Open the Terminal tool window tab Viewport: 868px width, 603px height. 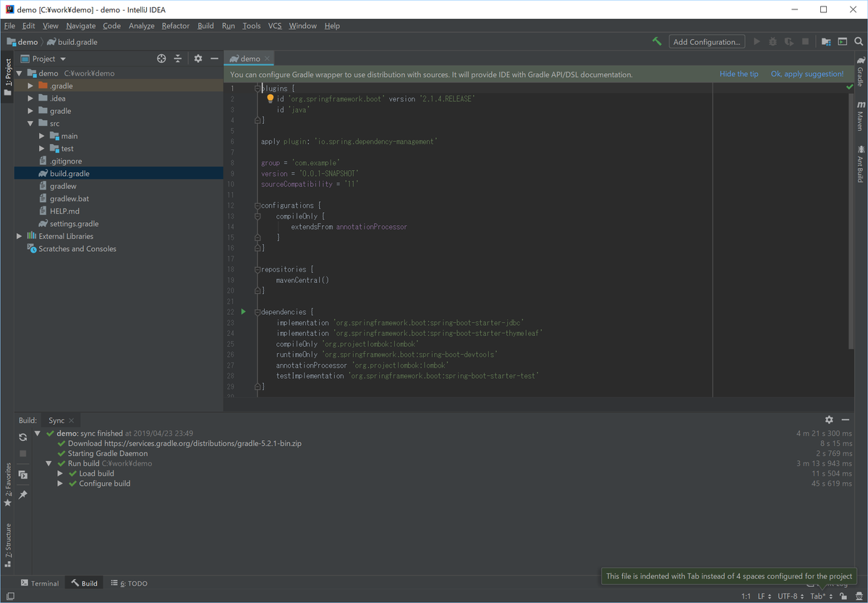coord(40,583)
